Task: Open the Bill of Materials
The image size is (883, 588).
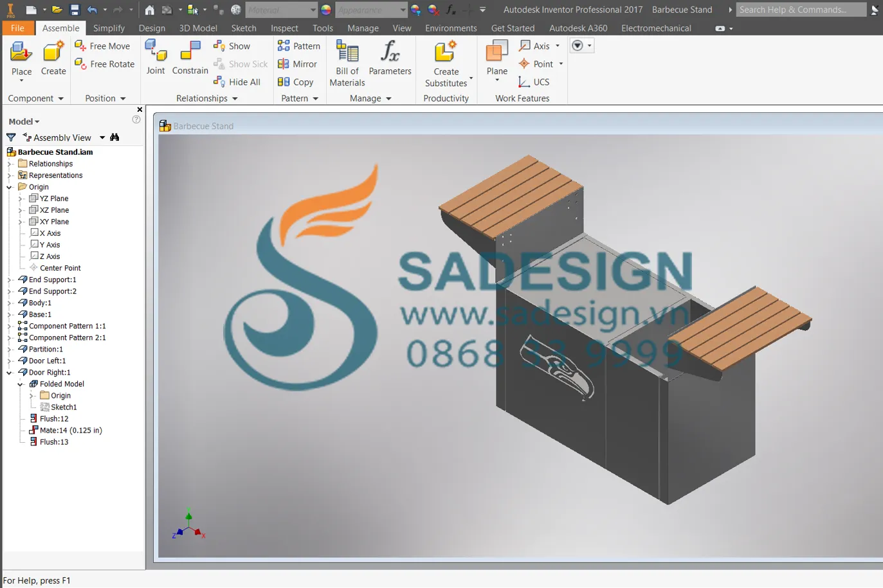Action: coord(347,61)
